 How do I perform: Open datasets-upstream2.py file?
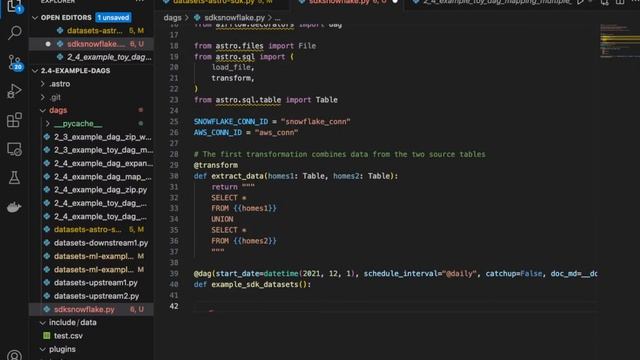(x=96, y=296)
